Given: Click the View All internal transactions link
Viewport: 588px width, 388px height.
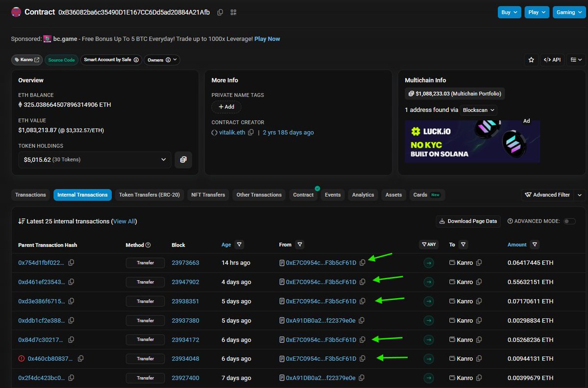Looking at the screenshot, I should (124, 221).
